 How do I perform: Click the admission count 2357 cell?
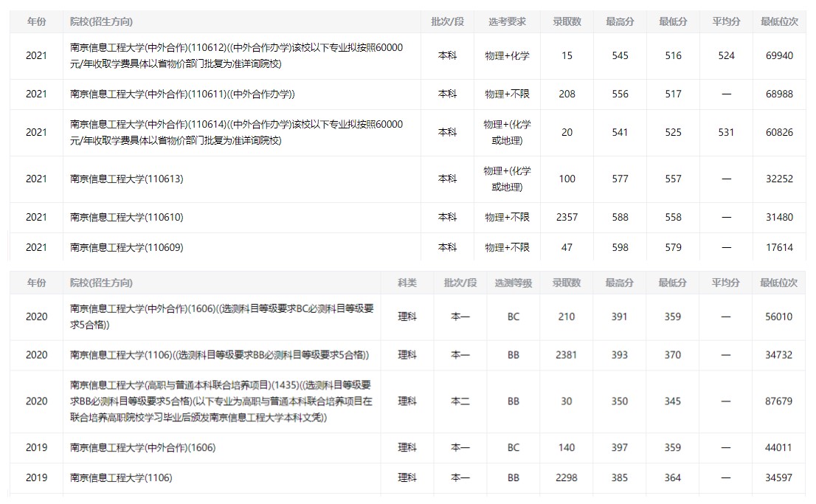coord(567,217)
